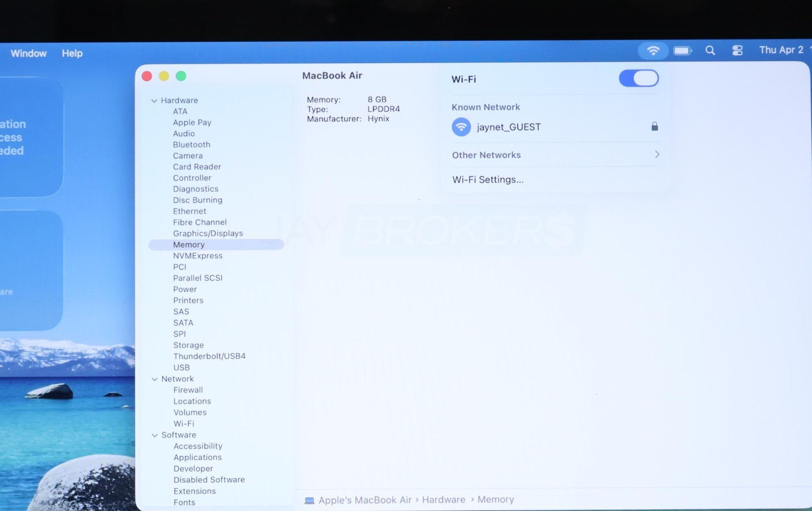Click the laptop icon in path bar
The height and width of the screenshot is (511, 812).
pos(309,501)
